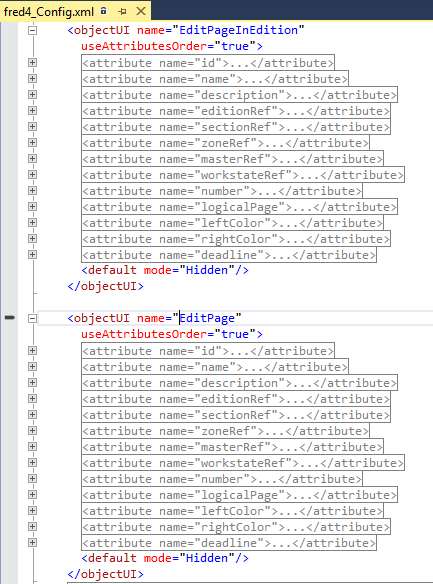
Task: Click the bookmark marker in the left margin
Action: click(10, 317)
